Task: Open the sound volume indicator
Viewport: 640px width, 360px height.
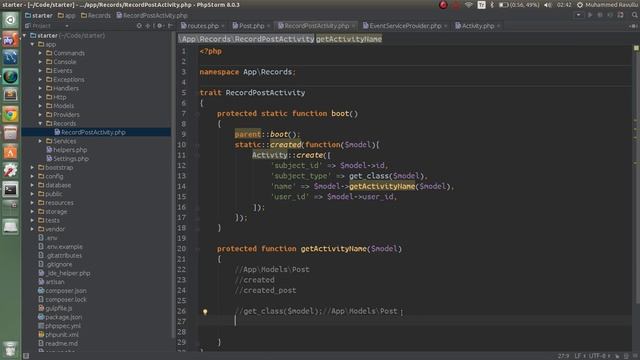Action: 548,5
